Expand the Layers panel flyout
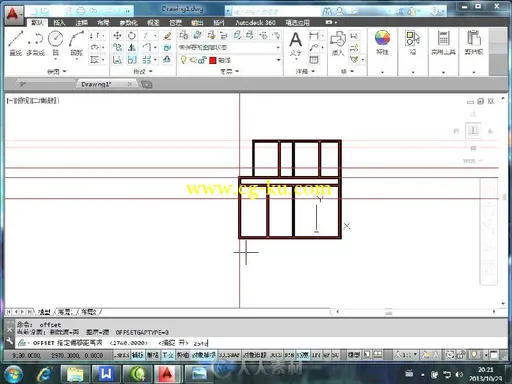The image size is (512, 384). 230,71
